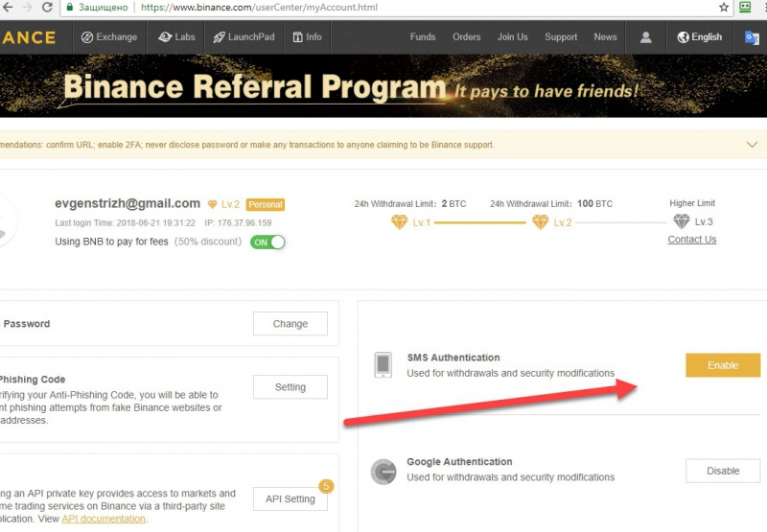This screenshot has height=532, width=767.
Task: Disable Google Authentication
Action: pos(723,471)
